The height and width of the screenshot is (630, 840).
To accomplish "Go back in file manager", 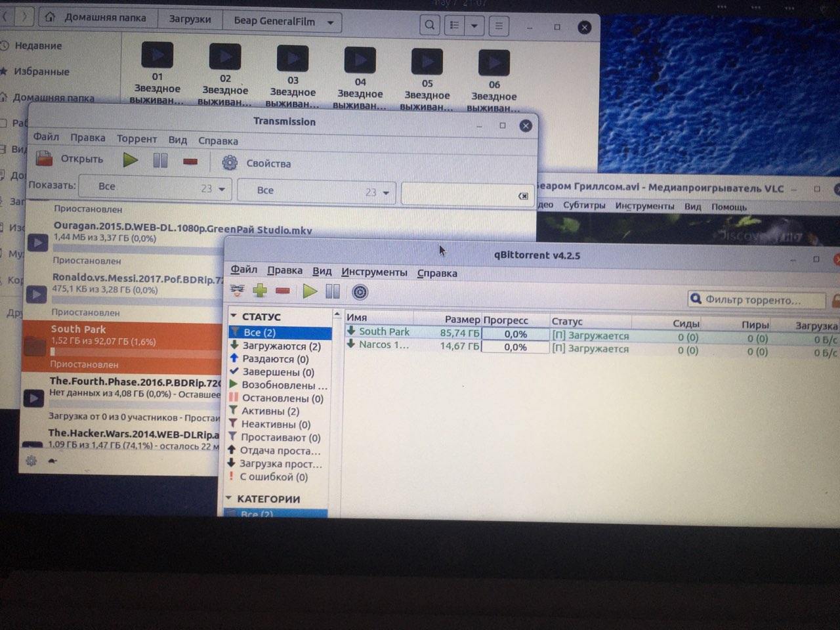I will click(x=5, y=16).
